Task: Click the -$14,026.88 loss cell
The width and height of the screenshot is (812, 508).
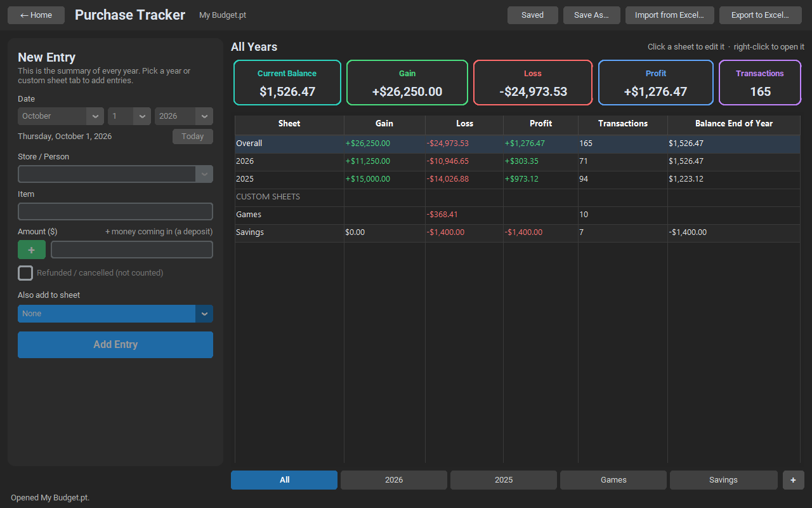Action: (464, 179)
